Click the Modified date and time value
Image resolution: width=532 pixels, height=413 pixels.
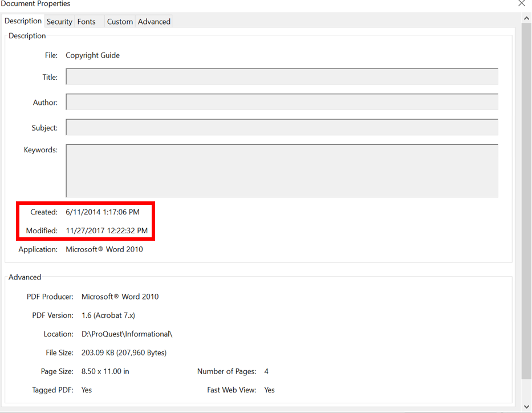(x=107, y=231)
